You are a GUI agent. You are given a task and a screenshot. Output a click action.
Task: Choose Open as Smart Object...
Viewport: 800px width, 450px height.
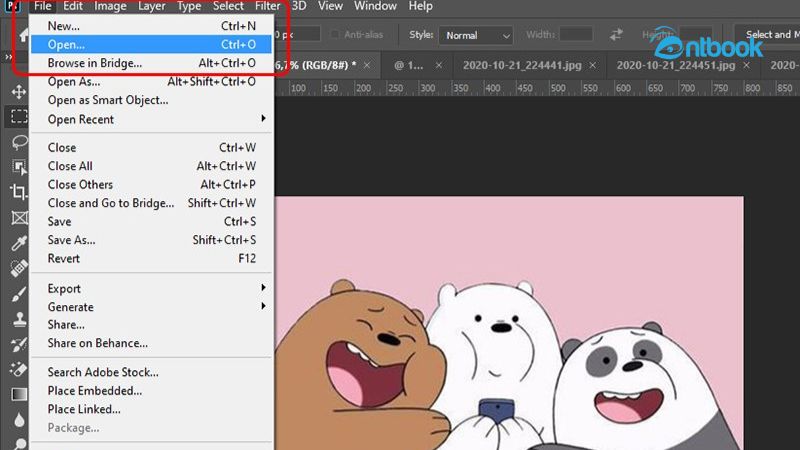152,100
